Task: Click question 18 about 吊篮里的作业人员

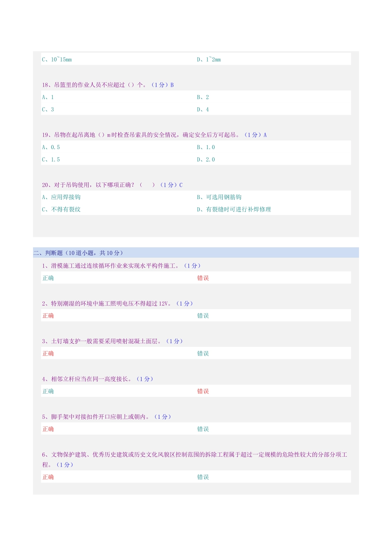Action: click(108, 85)
